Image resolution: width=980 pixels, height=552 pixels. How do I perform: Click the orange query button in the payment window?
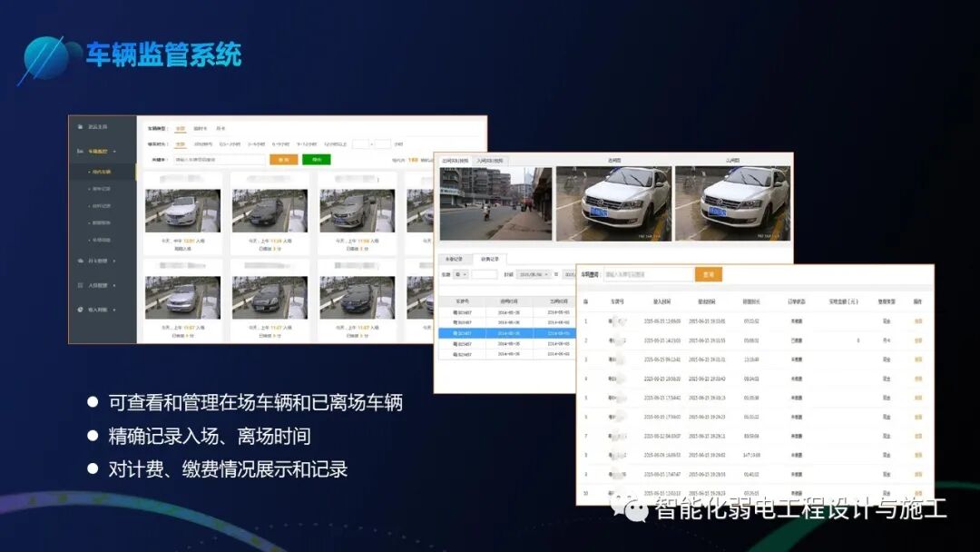coord(709,274)
